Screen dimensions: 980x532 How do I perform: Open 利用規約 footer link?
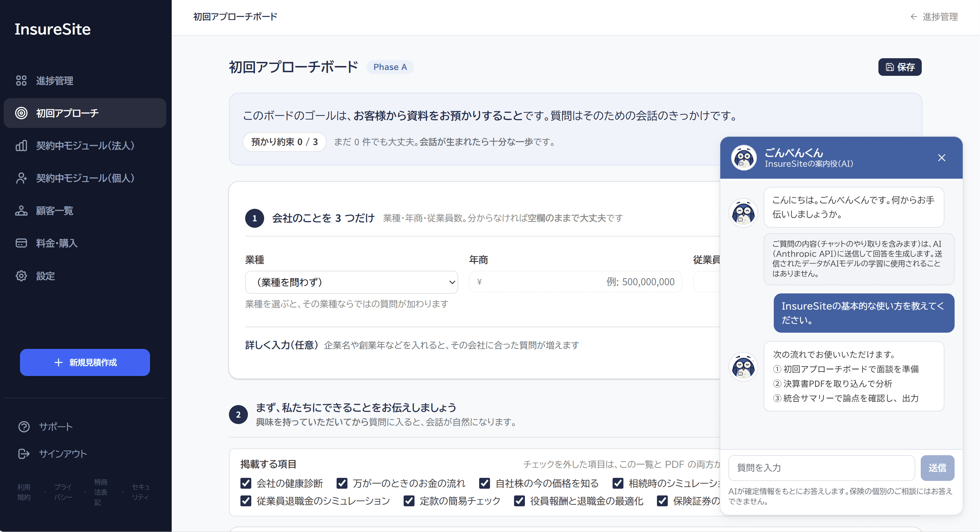point(24,492)
